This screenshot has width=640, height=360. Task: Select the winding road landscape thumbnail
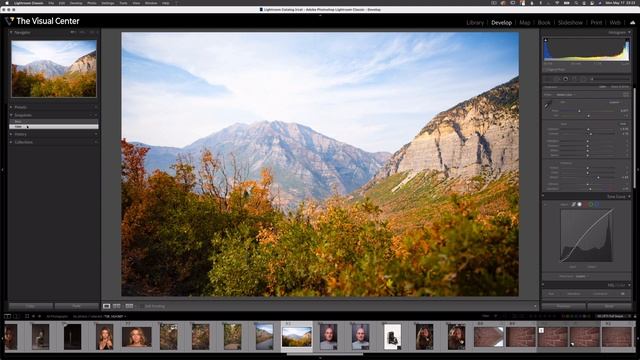click(264, 337)
